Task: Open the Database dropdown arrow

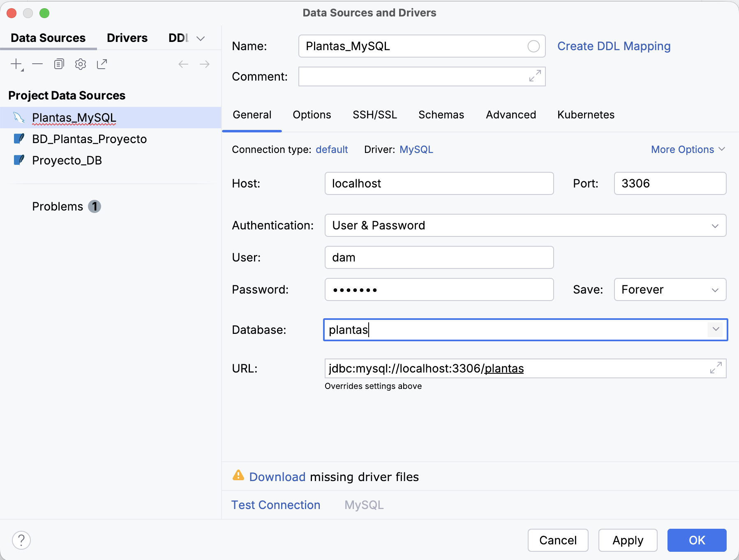Action: (x=716, y=329)
